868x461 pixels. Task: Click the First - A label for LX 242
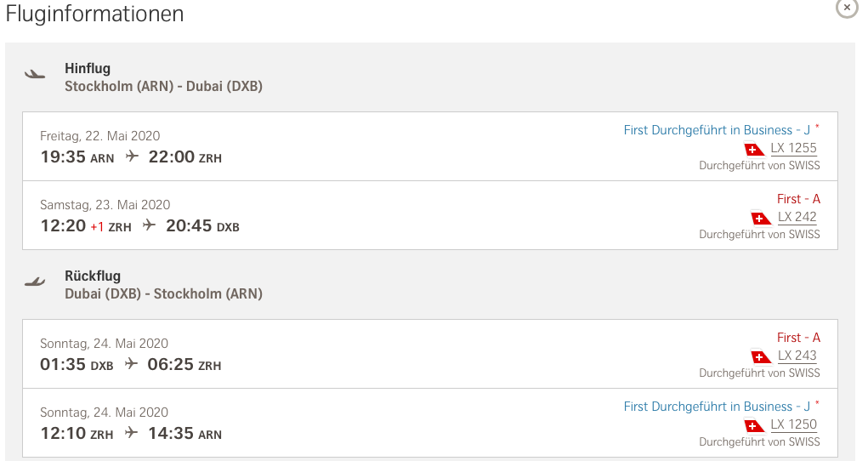pyautogui.click(x=798, y=199)
